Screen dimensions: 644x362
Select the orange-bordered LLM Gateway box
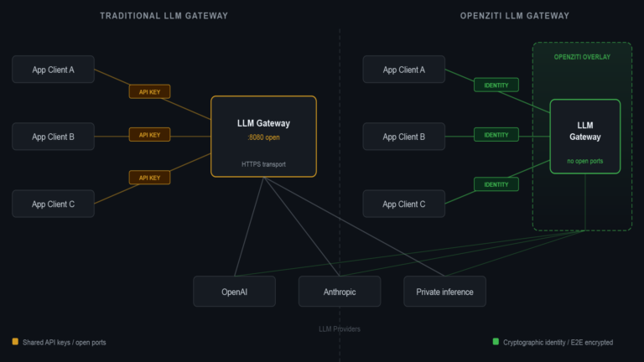(263, 137)
